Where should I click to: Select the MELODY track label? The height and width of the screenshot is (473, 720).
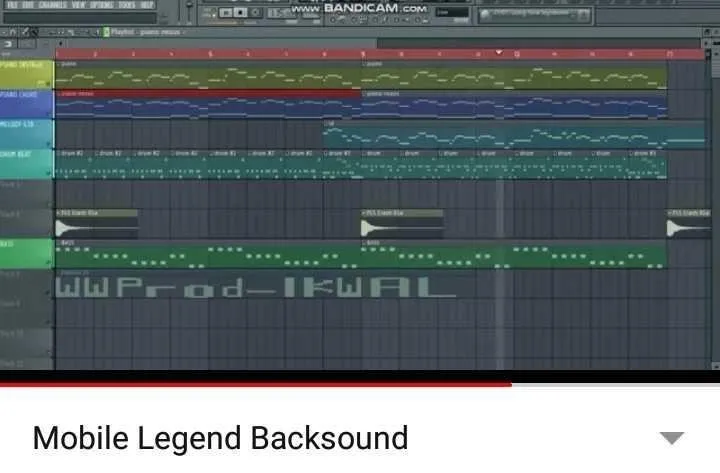(x=26, y=134)
